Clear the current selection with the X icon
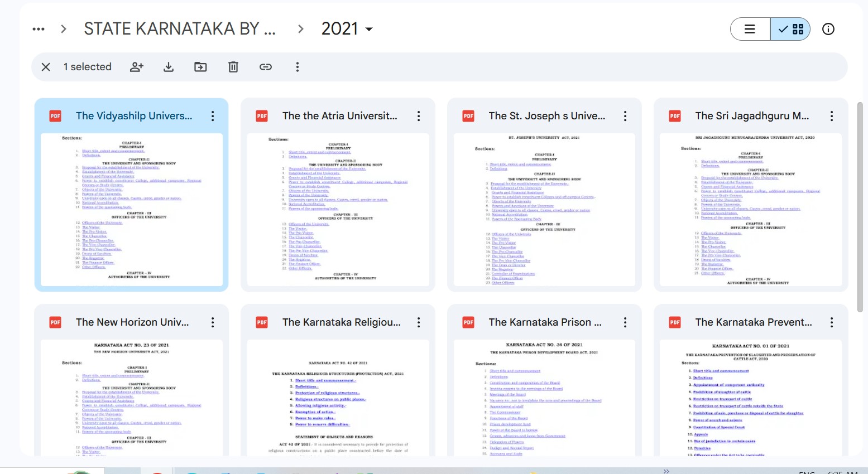The image size is (868, 474). (46, 67)
